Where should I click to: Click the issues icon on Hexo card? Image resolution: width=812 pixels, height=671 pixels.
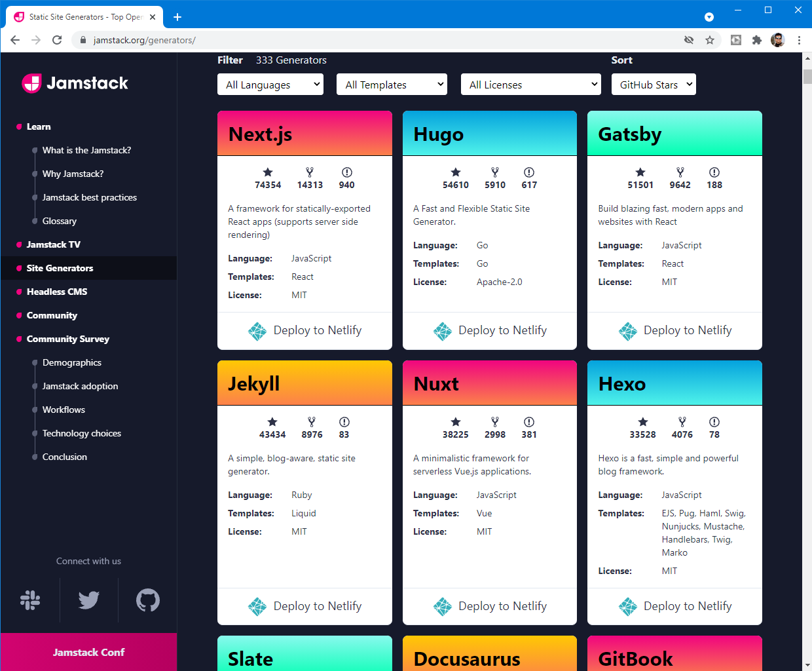tap(714, 422)
